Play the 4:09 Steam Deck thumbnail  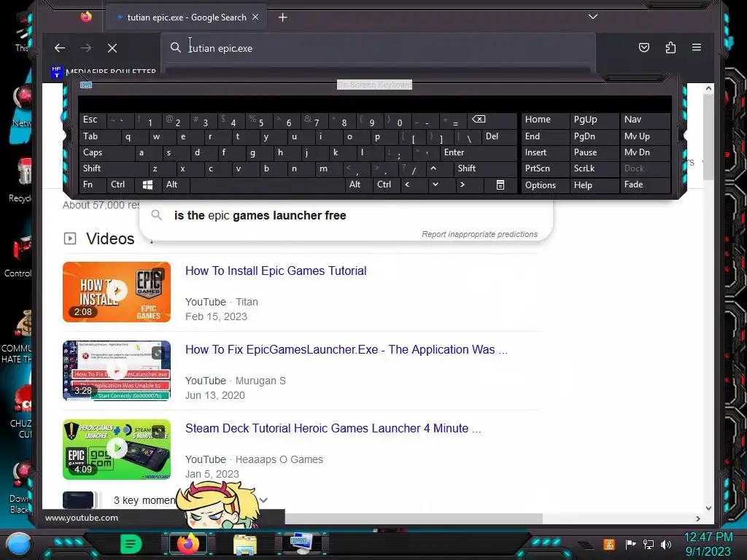point(117,449)
